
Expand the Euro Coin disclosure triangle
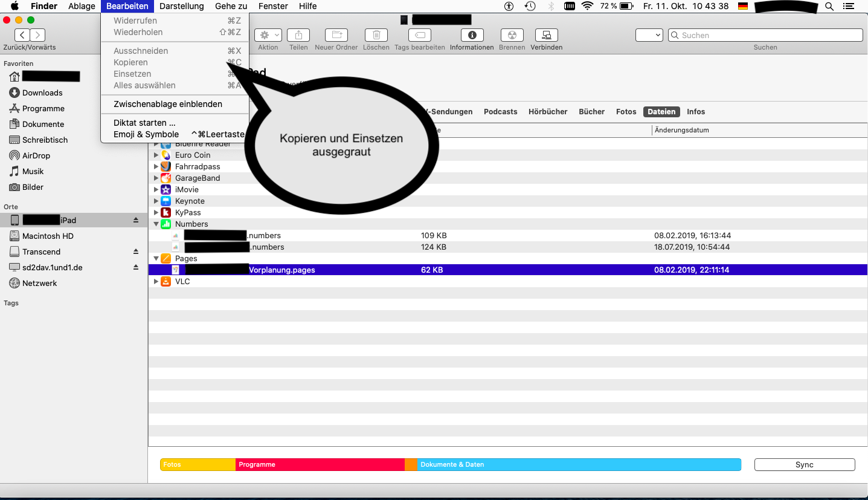pyautogui.click(x=156, y=155)
